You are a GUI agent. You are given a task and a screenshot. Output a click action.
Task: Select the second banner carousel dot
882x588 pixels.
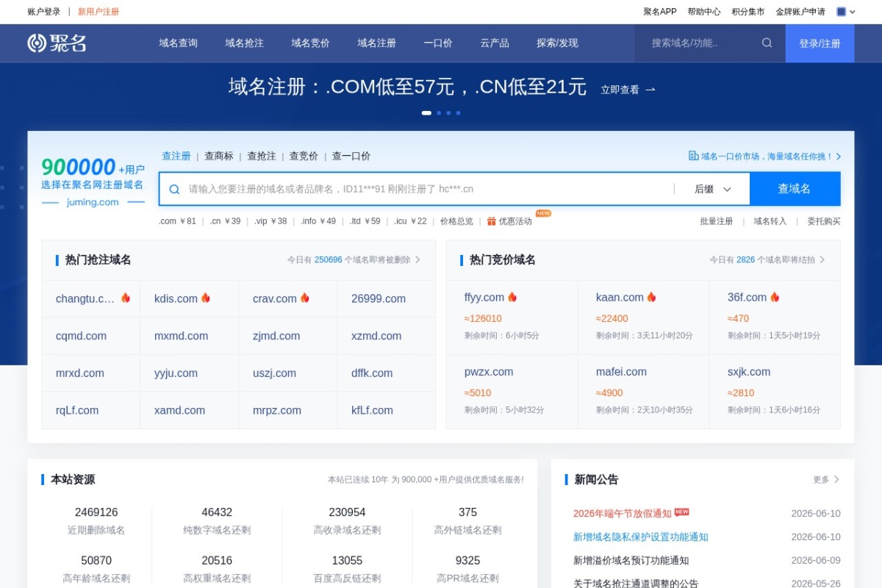pos(439,113)
